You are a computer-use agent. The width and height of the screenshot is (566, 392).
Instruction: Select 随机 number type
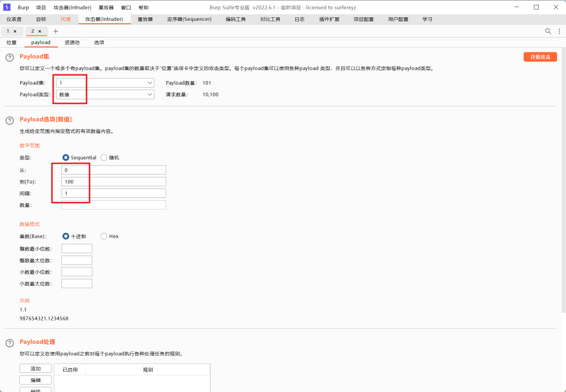pos(104,158)
